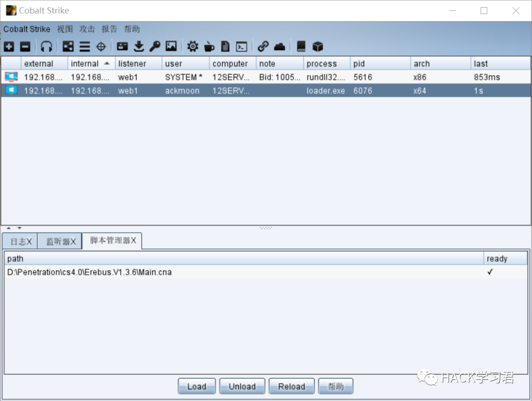Click the Reload button

(x=292, y=386)
